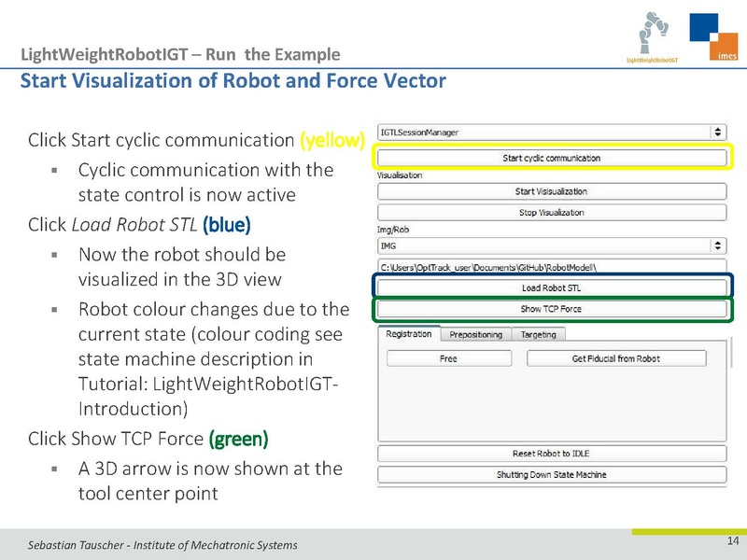Open the Prepositioning tab
747x560 pixels.
475,334
